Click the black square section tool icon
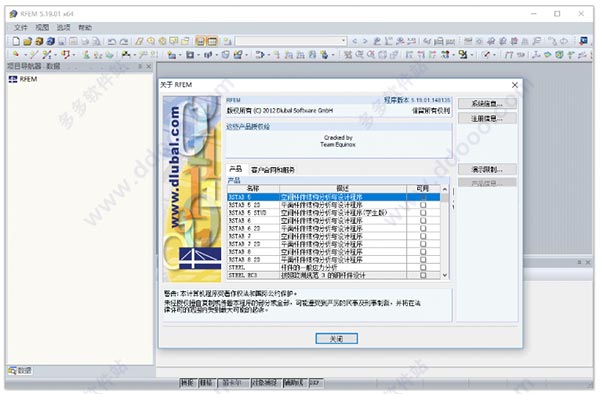The height and width of the screenshot is (394, 600). [x=190, y=55]
